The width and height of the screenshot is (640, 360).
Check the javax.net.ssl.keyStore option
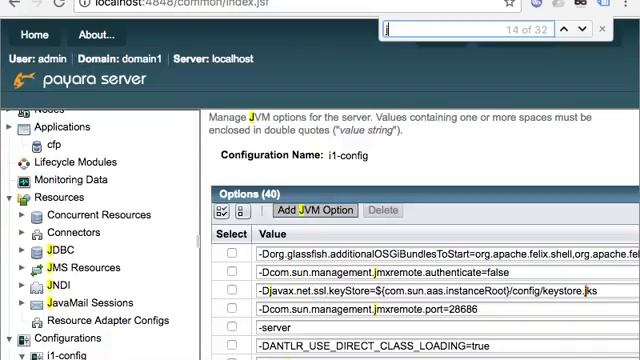(232, 290)
